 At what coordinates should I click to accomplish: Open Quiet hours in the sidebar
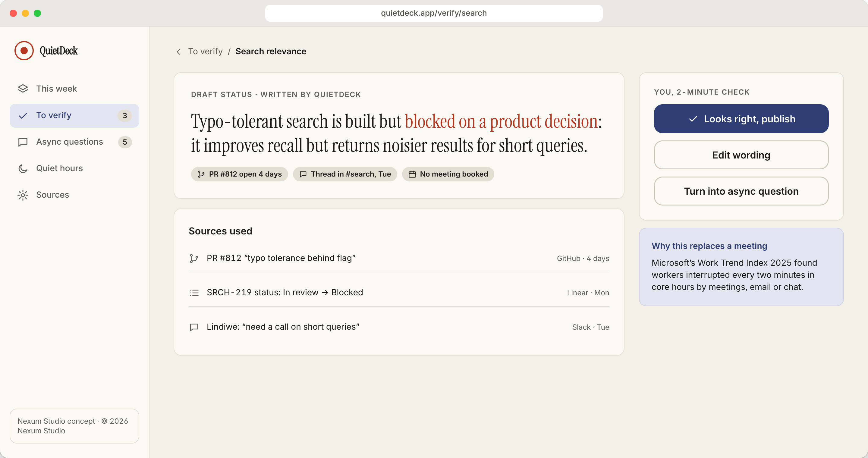[x=74, y=168]
